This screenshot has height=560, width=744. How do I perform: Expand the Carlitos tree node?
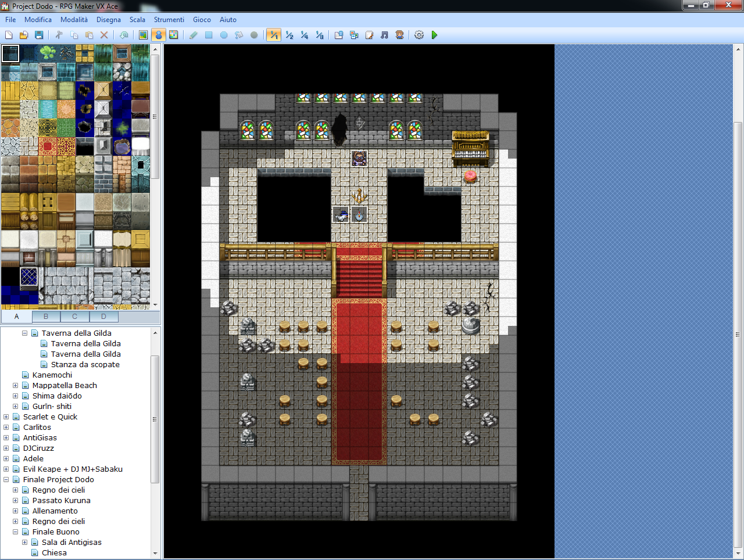(6, 428)
